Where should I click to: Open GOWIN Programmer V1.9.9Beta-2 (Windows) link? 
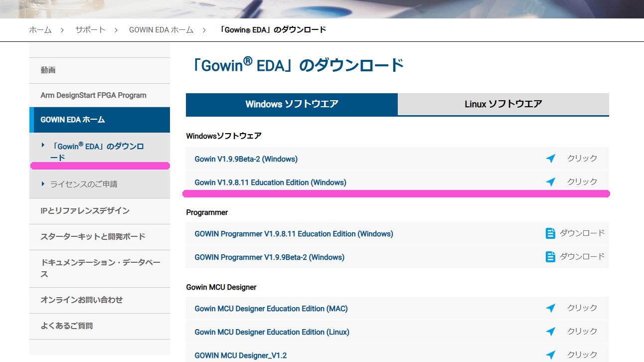[x=269, y=257]
